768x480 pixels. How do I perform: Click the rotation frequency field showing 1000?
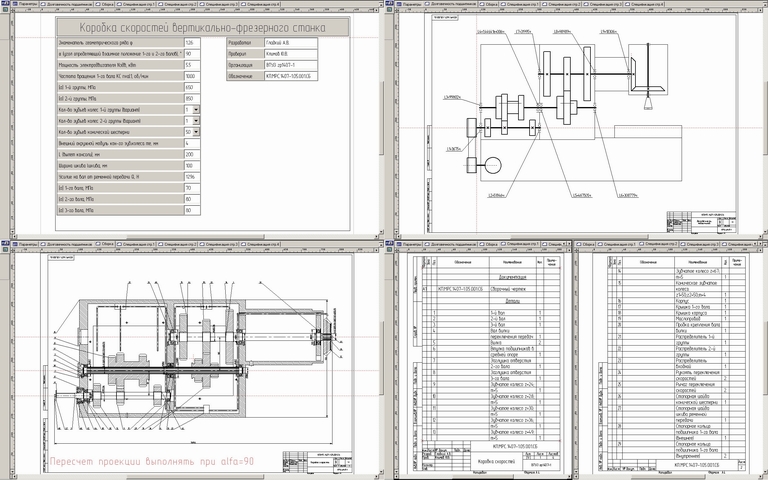192,76
